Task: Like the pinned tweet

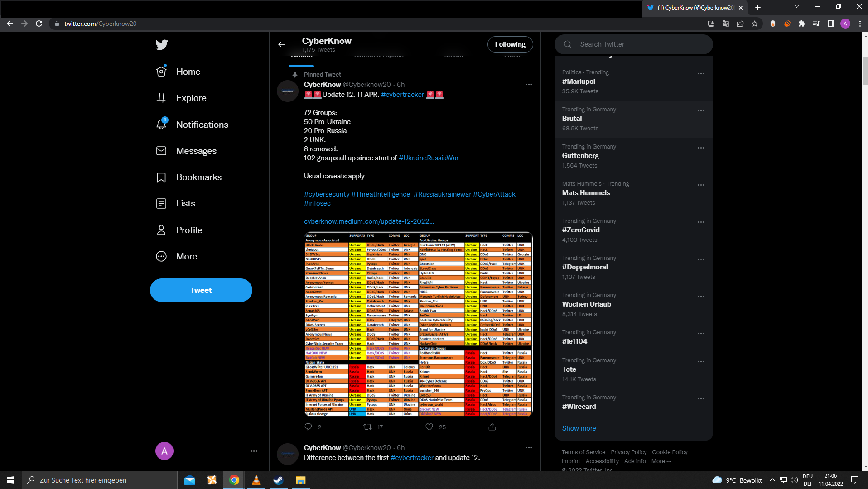Action: pos(429,427)
